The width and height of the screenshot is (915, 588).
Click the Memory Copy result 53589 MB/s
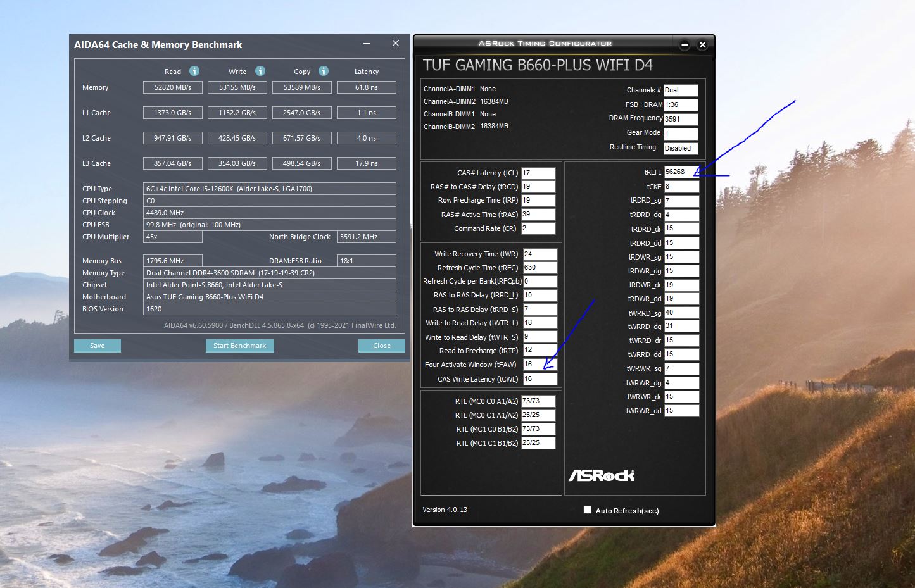302,87
